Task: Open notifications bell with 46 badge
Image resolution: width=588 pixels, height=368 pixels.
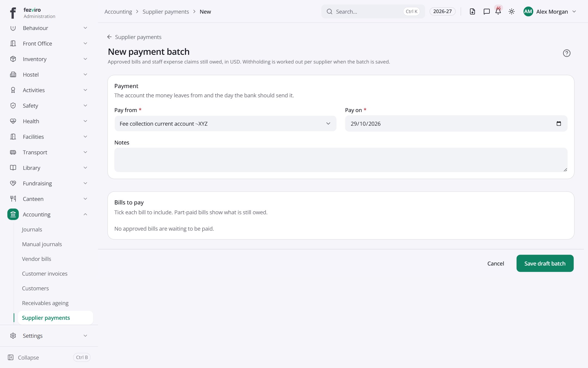Action: 498,11
